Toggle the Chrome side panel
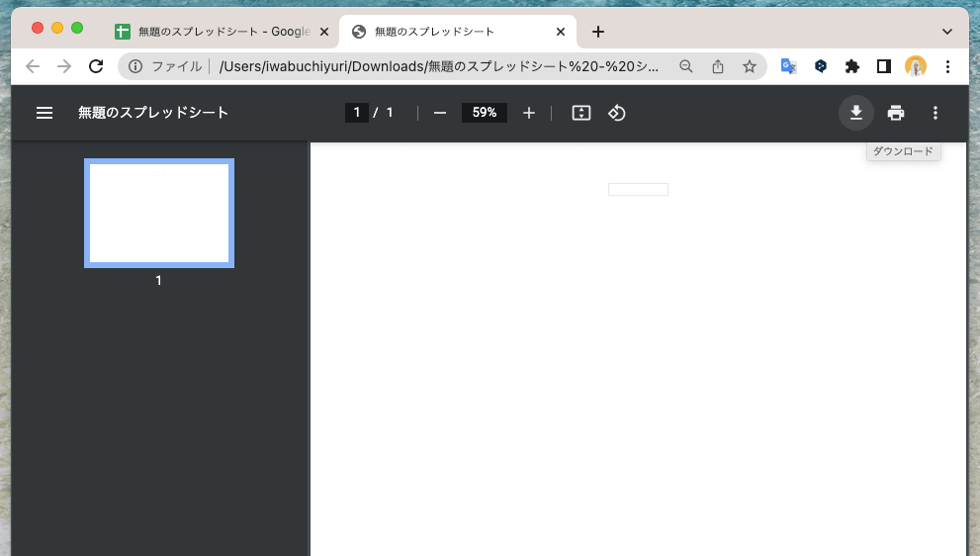Screen dimensions: 980x556 tap(884, 66)
